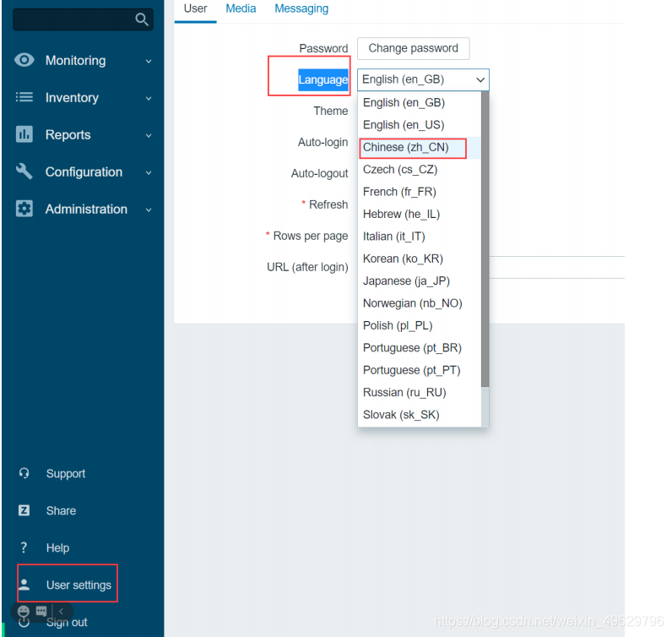Screen dimensions: 672x637
Task: Open the Language dropdown combo box
Action: [x=423, y=79]
